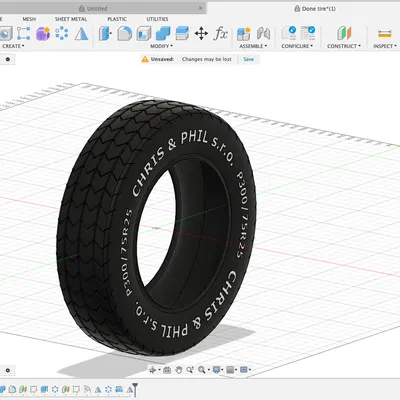This screenshot has height=400, width=400.
Task: Open Grid and Snaps settings icon
Action: [230, 370]
